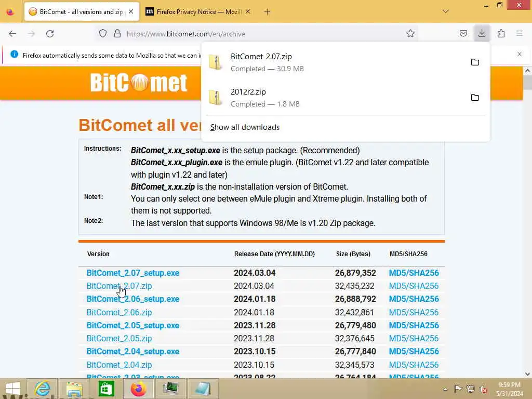Viewport: 532px width, 399px height.
Task: Download BitComet_2.05.zip link
Action: [x=119, y=338]
